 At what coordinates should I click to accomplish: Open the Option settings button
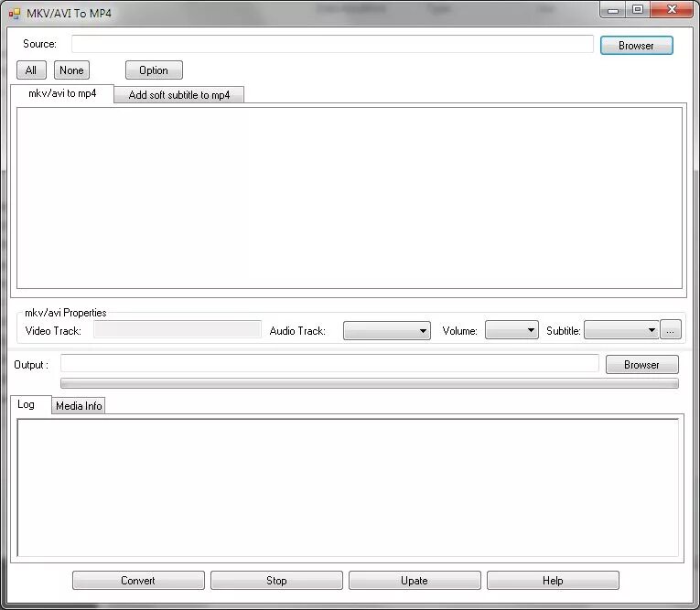click(x=154, y=70)
